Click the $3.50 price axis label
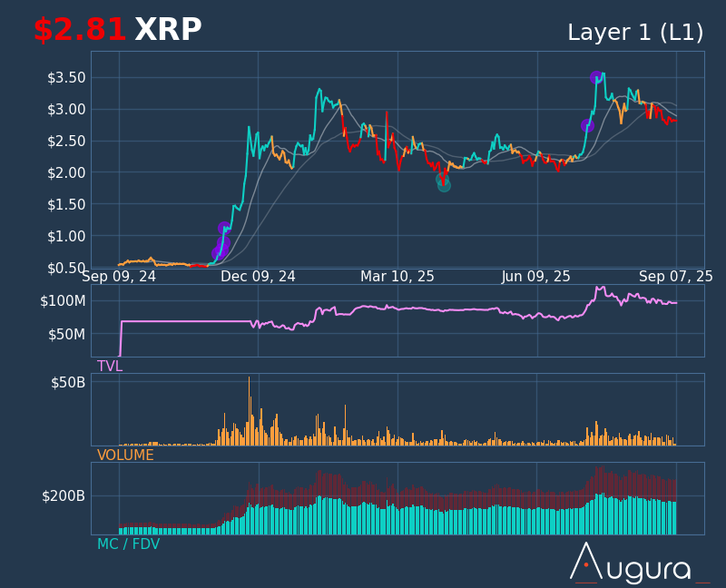Viewport: 726px width, 588px height. 66,77
